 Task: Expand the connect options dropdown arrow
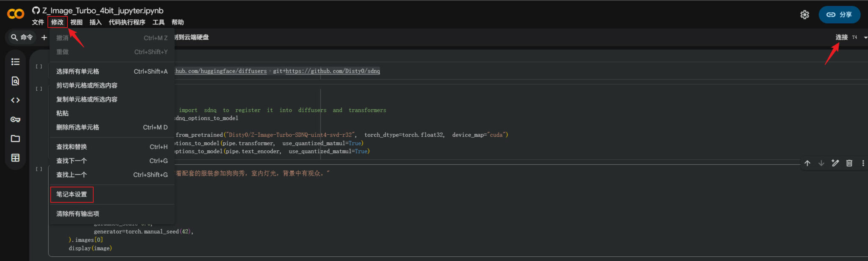pos(865,38)
